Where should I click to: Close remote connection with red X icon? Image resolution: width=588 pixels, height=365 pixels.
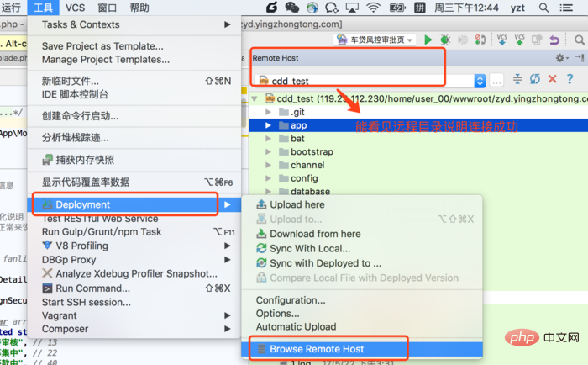(x=552, y=79)
